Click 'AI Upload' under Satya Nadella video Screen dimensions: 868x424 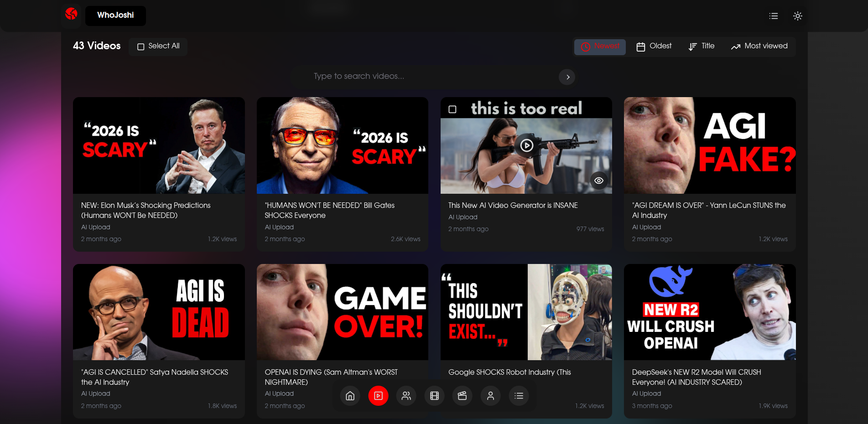[x=96, y=394]
